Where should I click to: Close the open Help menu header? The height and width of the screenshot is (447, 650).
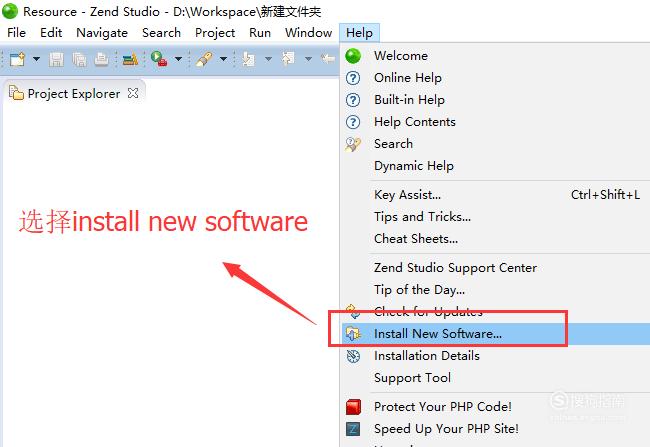(359, 33)
